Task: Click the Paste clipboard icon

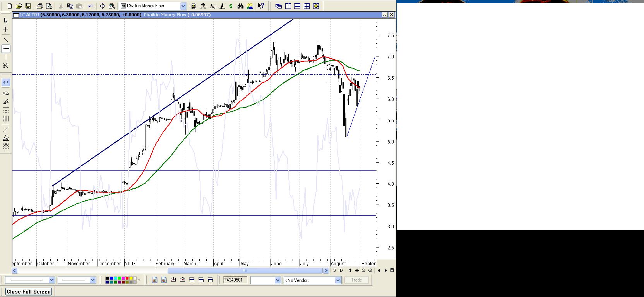Action: pos(79,6)
